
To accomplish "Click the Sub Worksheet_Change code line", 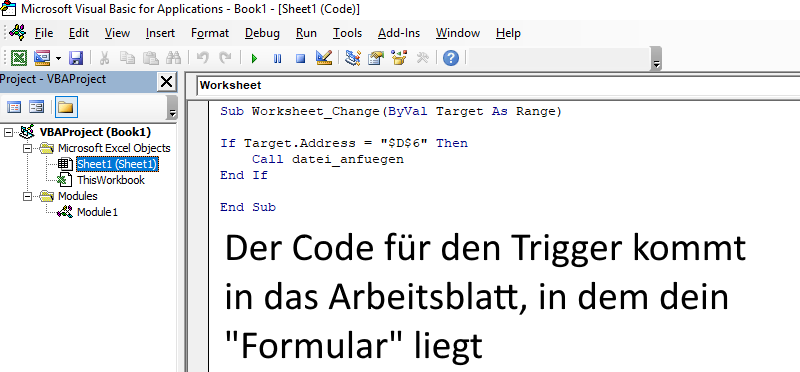I will pyautogui.click(x=391, y=112).
